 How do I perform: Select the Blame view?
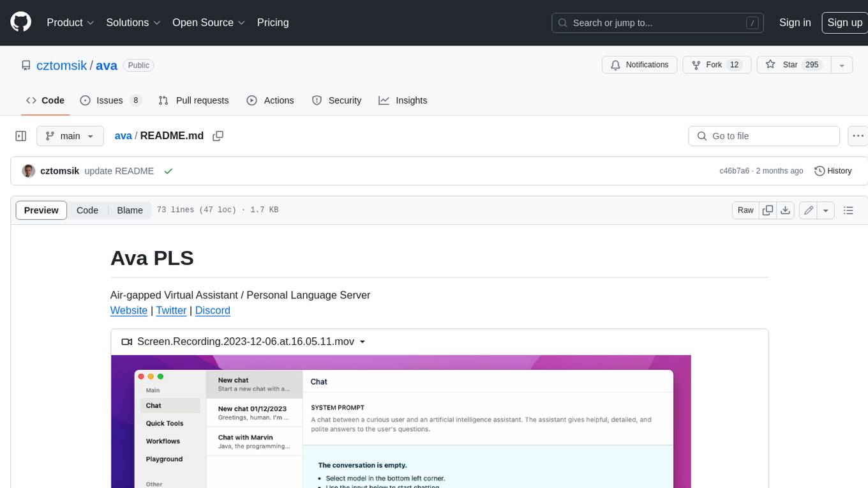tap(130, 210)
